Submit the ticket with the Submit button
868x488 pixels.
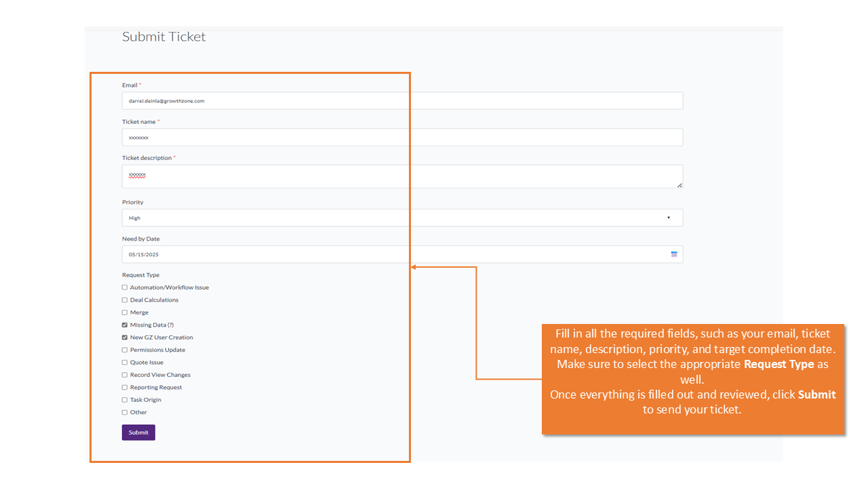point(138,432)
